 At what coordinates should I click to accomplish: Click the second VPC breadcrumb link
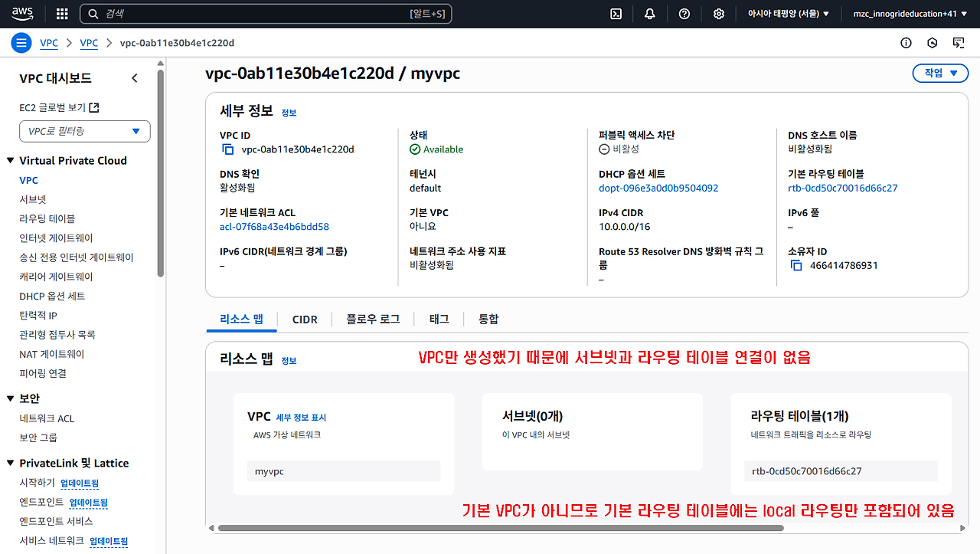click(x=89, y=43)
